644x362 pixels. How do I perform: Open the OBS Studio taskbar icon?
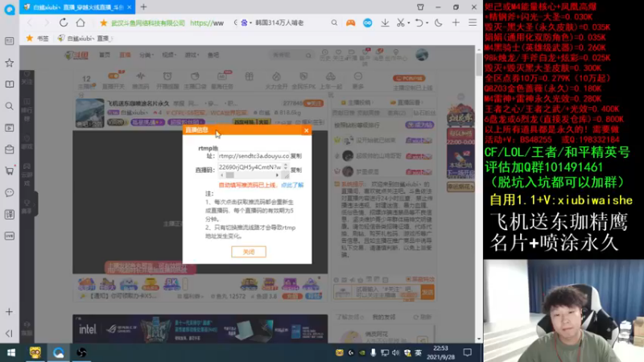[81, 352]
